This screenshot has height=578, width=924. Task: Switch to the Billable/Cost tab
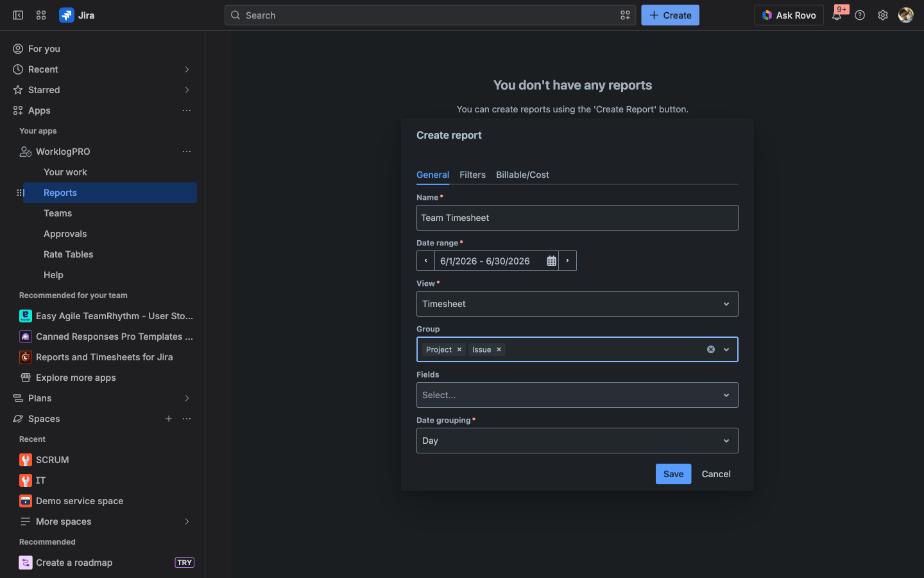(522, 175)
